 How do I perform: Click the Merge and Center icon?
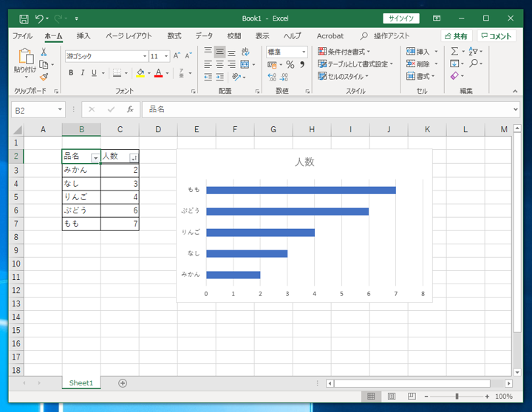(245, 64)
